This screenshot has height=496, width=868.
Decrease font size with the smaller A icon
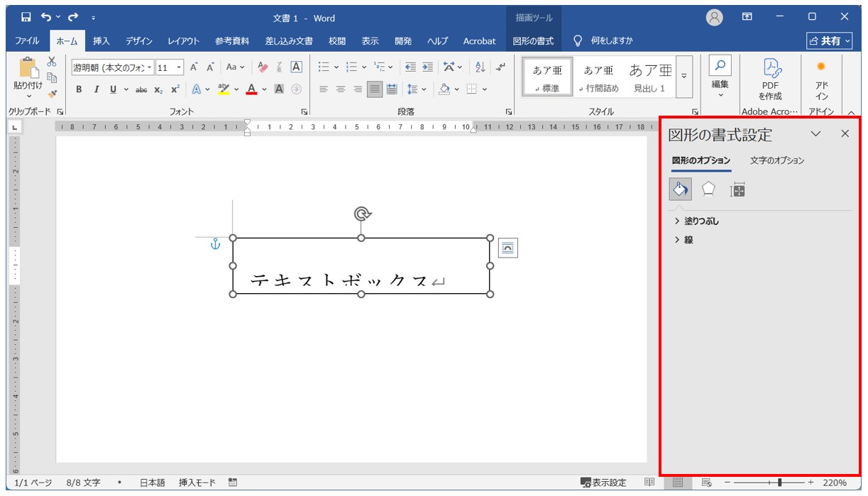[x=210, y=67]
